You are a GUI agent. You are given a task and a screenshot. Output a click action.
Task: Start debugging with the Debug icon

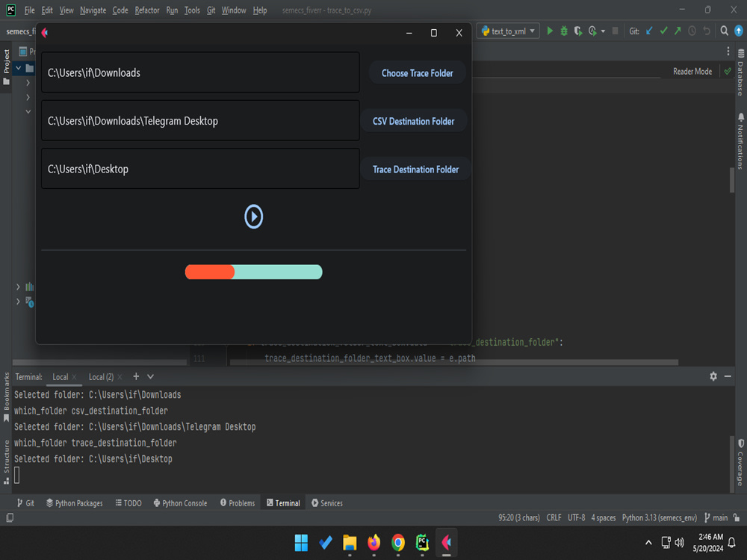(562, 31)
